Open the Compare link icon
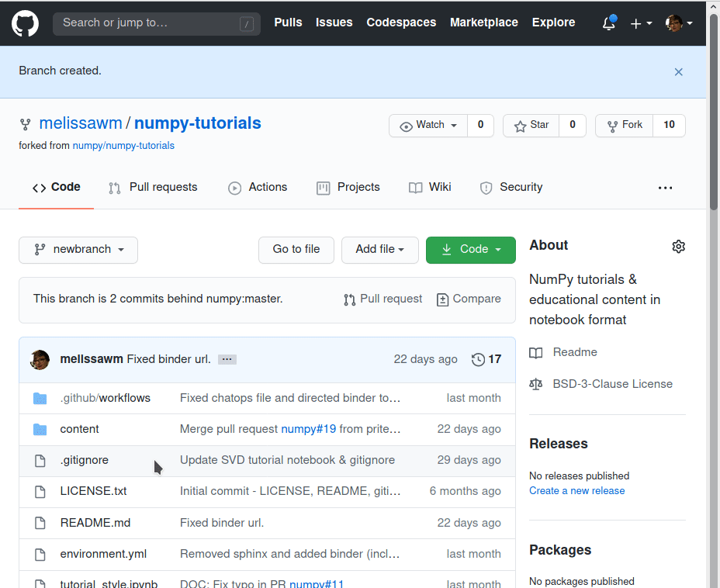Viewport: 720px width, 588px height. pyautogui.click(x=442, y=299)
